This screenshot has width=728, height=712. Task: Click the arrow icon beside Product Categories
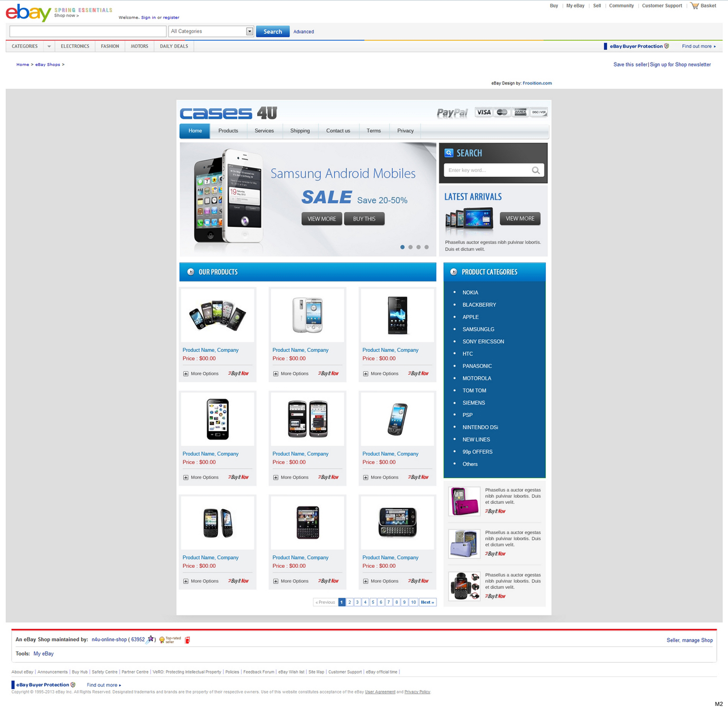click(453, 272)
